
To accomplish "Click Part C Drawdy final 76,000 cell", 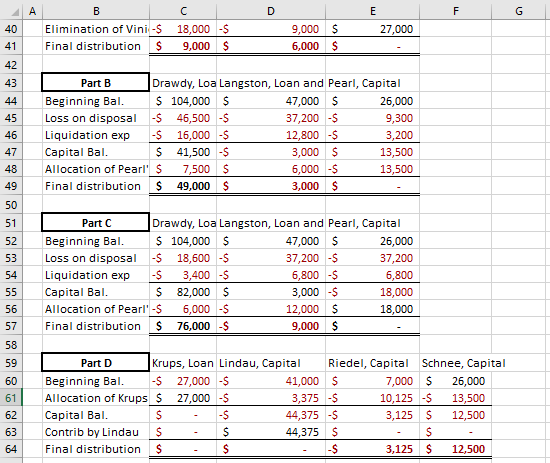I will click(x=183, y=326).
